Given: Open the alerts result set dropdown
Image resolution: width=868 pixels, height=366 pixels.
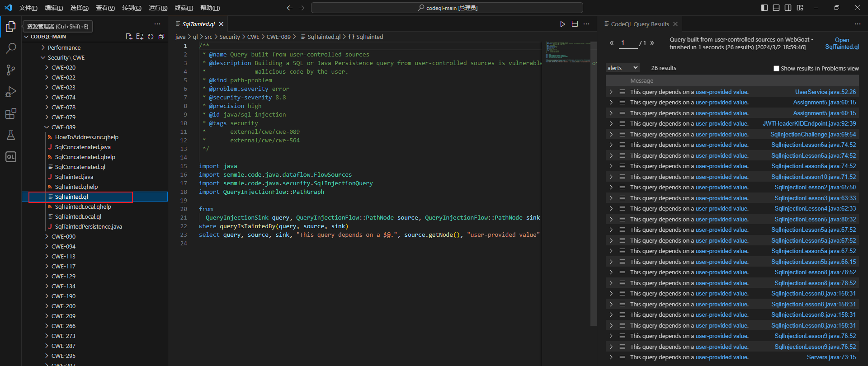Looking at the screenshot, I should tap(623, 68).
